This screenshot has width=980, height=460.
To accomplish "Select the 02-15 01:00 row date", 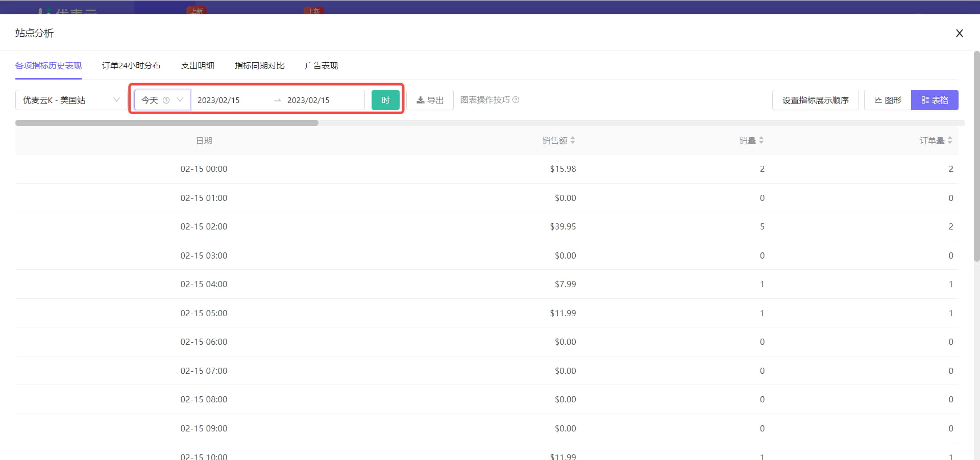I will click(x=204, y=198).
